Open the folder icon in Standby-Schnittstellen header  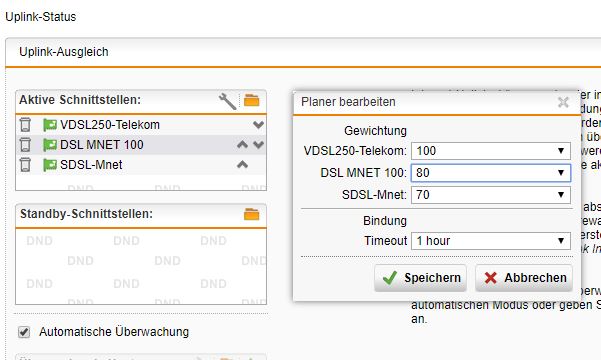(x=251, y=214)
